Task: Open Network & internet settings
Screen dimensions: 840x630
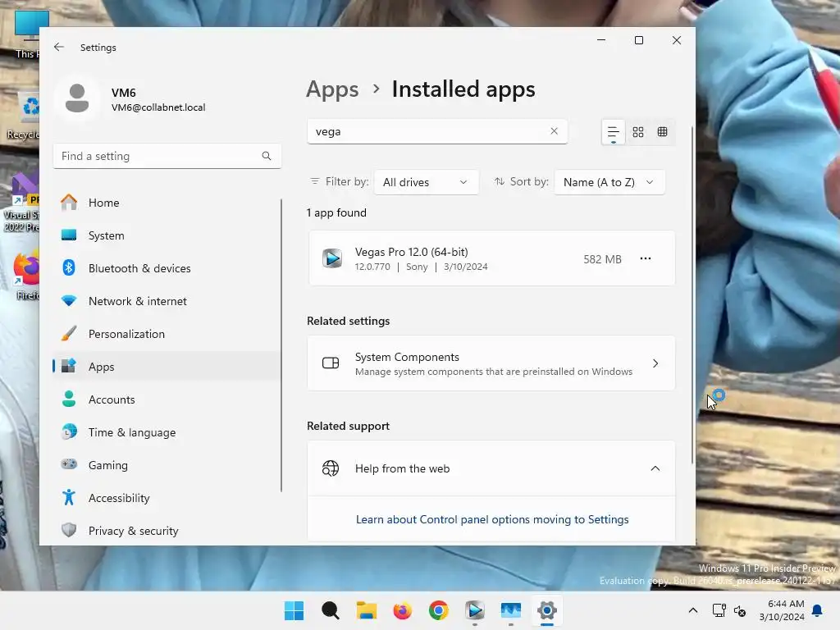Action: pyautogui.click(x=167, y=301)
